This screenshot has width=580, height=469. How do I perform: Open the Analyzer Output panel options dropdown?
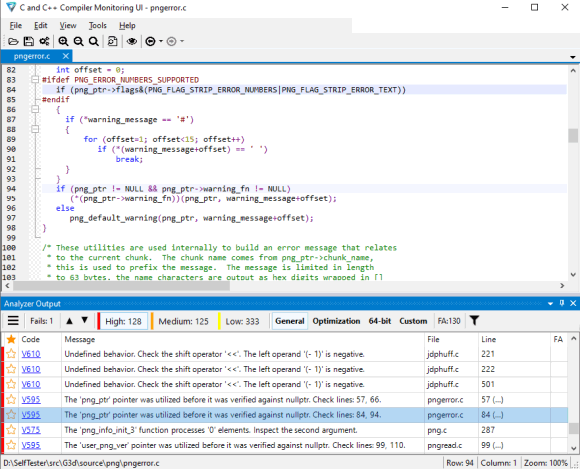point(550,303)
